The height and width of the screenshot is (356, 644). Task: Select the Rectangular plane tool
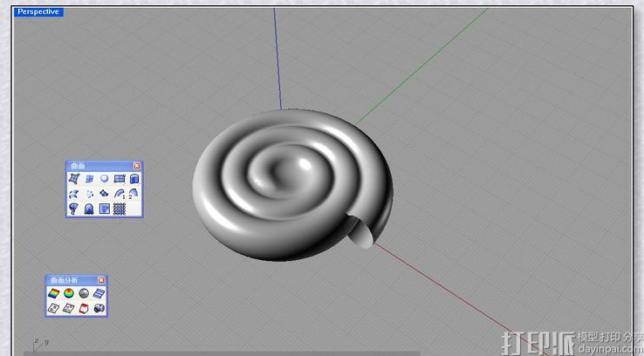[120, 179]
